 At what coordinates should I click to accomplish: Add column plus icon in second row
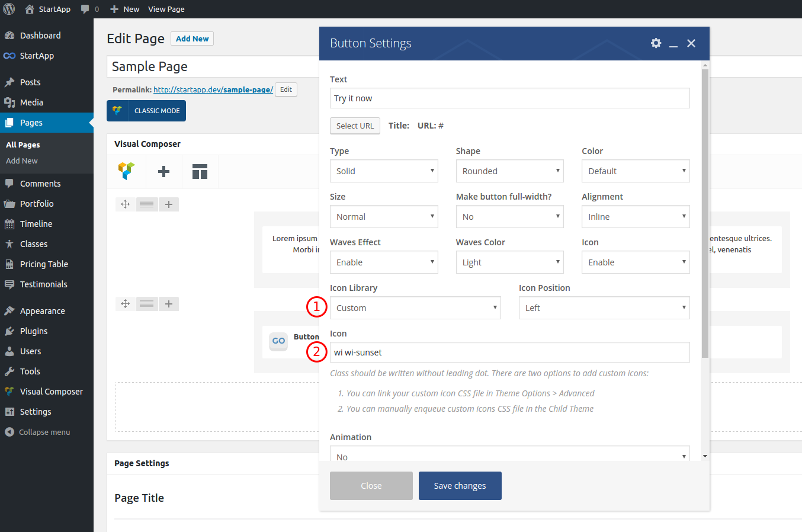pos(169,304)
